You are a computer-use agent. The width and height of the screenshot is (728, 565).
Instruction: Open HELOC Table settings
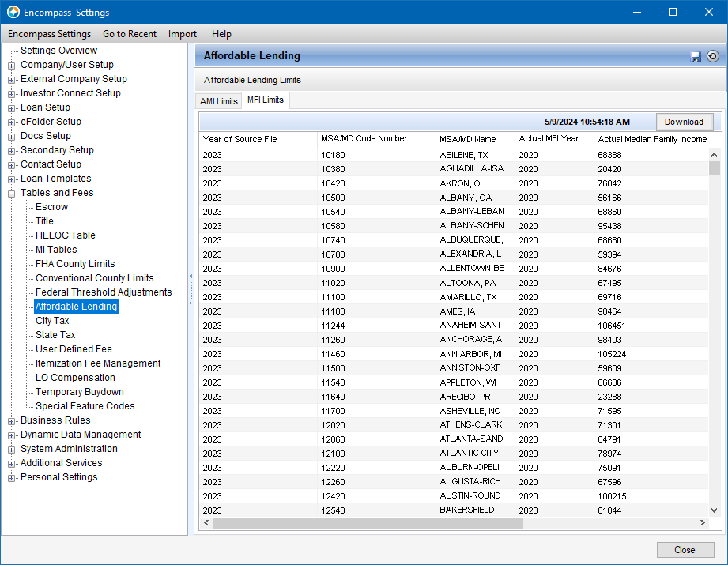[x=66, y=235]
